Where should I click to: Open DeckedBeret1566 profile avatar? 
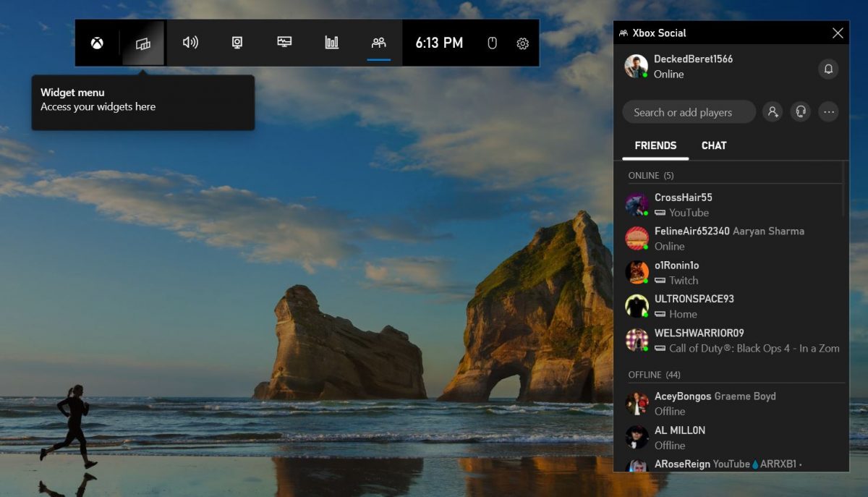click(x=637, y=66)
